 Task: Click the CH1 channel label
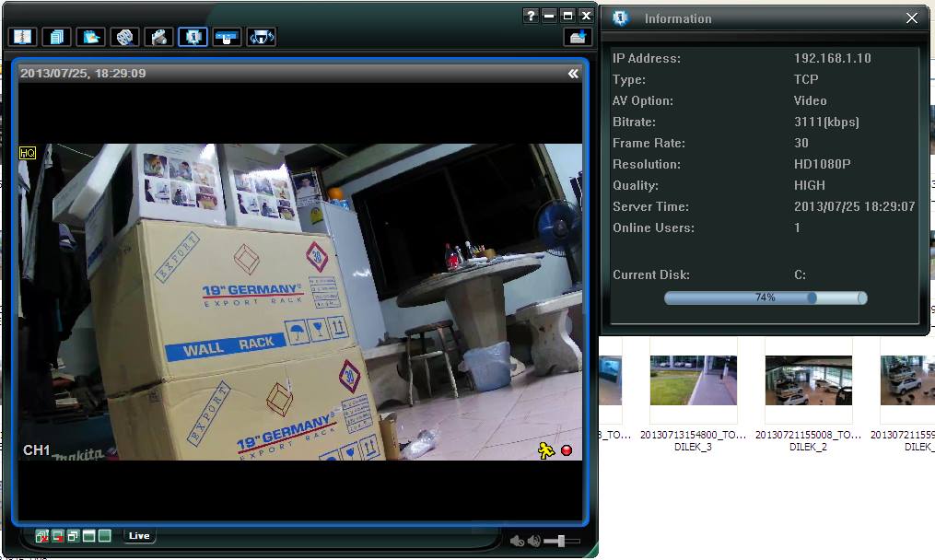pos(36,450)
